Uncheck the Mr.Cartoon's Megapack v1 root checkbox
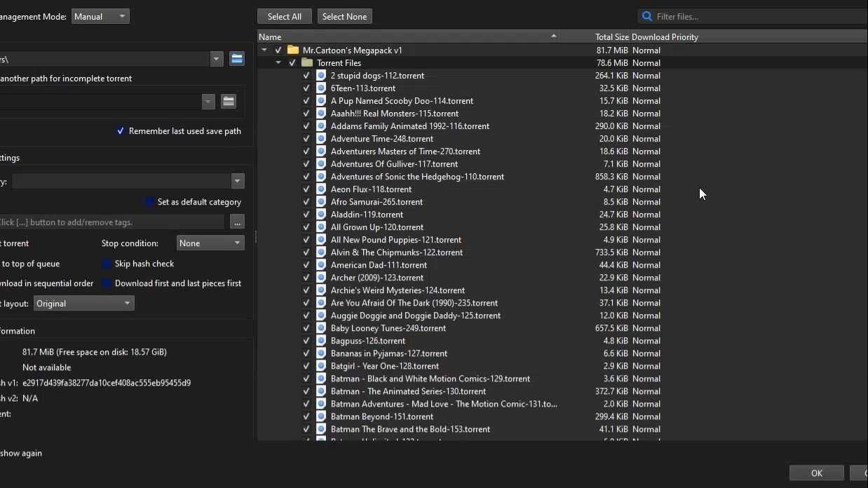The image size is (868, 488). [x=278, y=50]
